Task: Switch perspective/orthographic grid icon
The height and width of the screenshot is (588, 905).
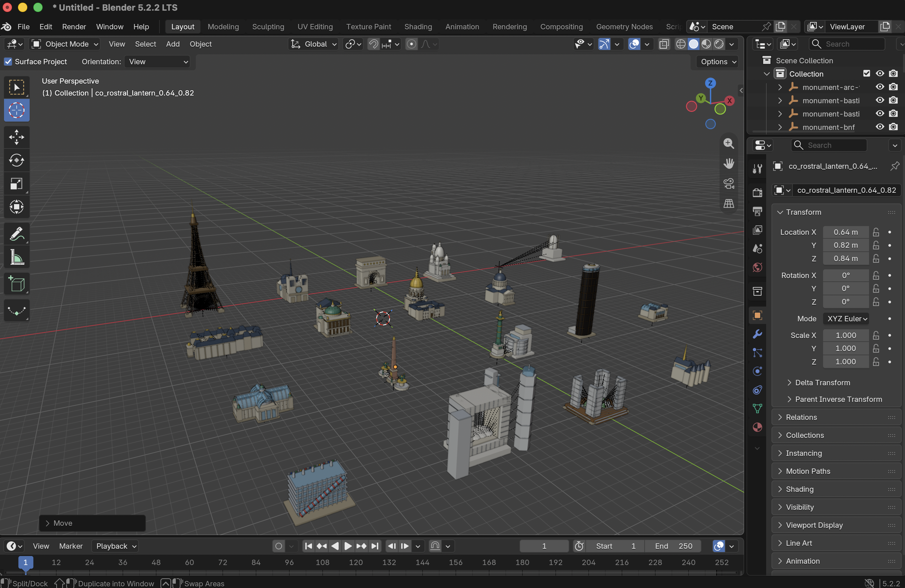Action: pos(729,203)
